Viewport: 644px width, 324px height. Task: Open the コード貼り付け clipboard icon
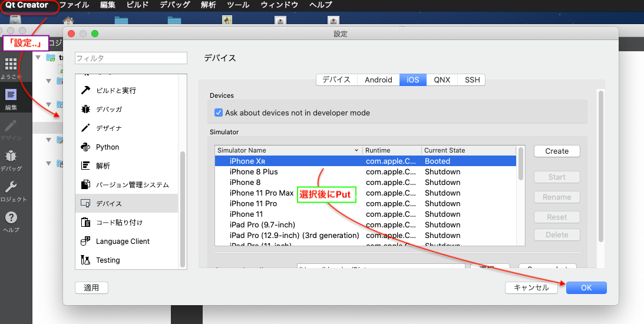tap(85, 222)
